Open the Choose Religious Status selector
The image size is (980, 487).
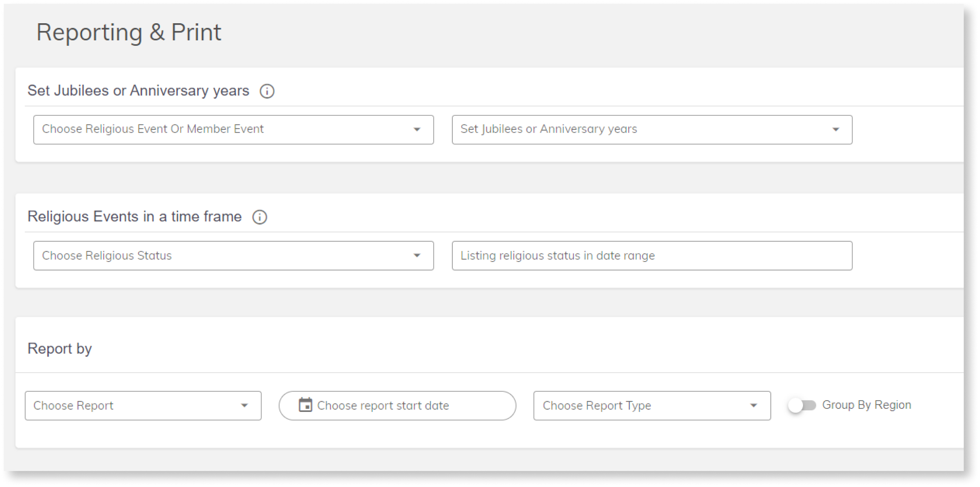233,255
